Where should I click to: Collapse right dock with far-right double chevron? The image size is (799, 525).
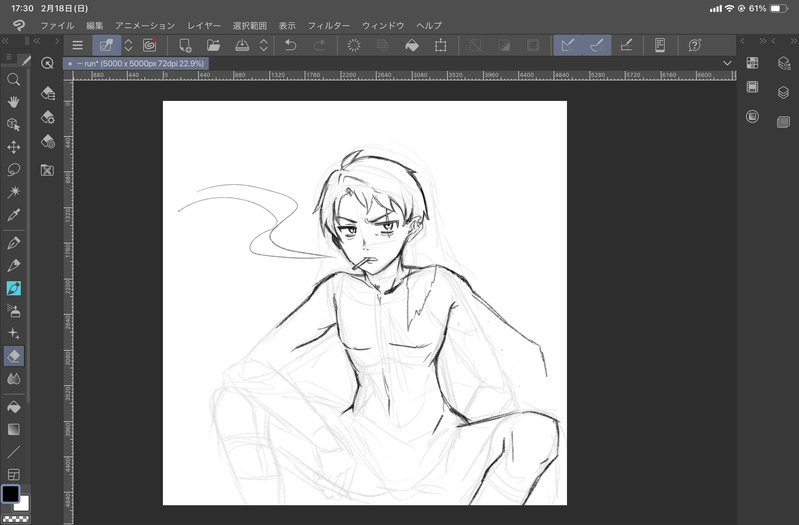click(x=794, y=41)
